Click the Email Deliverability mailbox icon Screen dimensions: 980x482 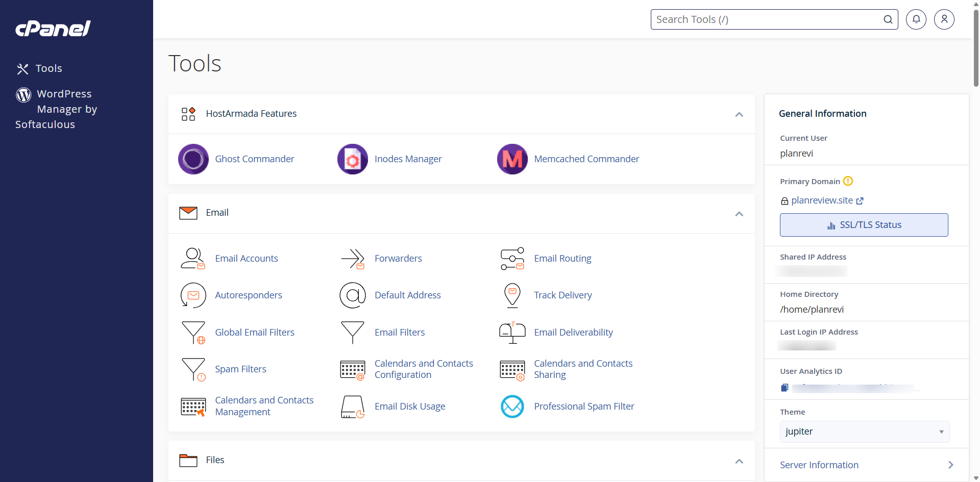point(512,333)
